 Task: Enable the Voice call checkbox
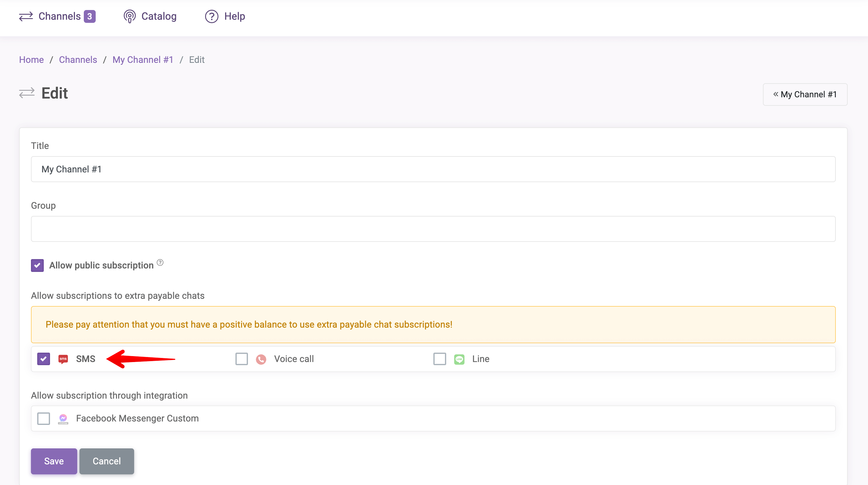(x=242, y=359)
